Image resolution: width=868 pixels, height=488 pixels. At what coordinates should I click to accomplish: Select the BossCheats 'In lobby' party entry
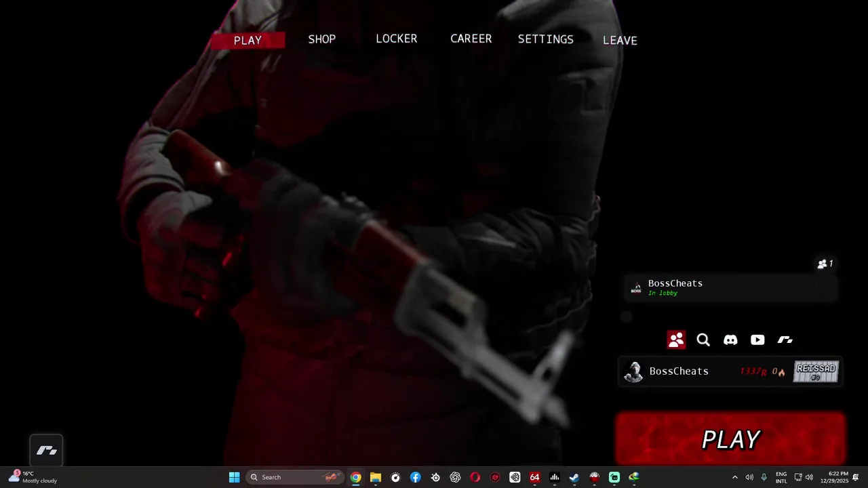click(x=730, y=287)
